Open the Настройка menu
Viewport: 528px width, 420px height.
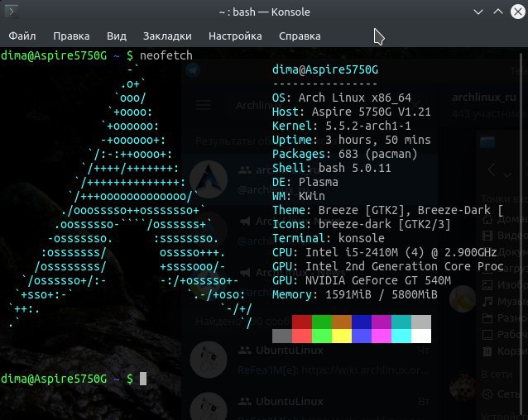coord(235,36)
